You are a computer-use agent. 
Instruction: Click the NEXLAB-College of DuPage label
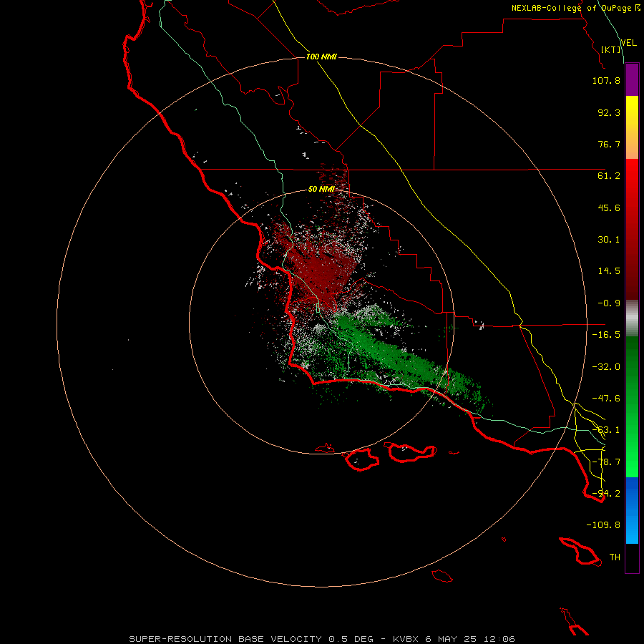tap(572, 8)
